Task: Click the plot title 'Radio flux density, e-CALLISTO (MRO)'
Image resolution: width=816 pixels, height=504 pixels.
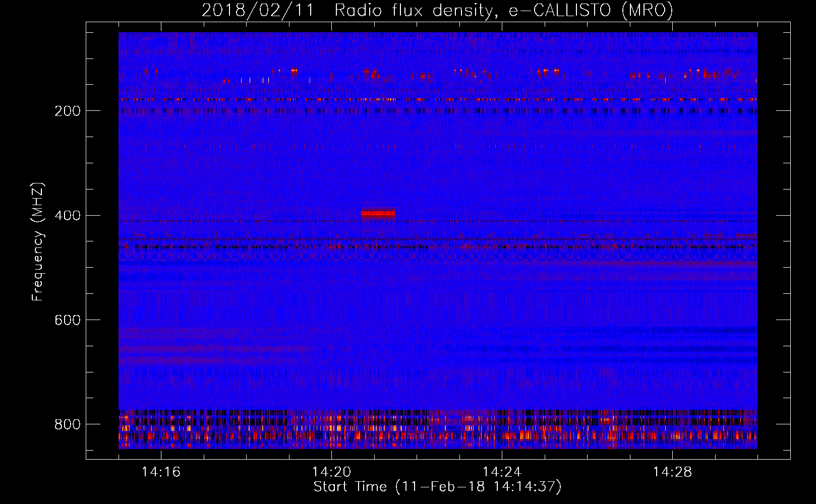Action: click(503, 10)
